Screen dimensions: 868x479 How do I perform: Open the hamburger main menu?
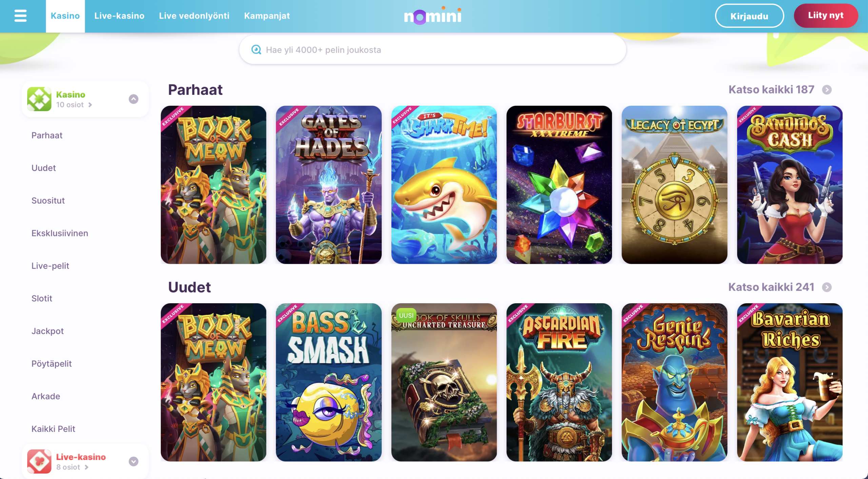(20, 16)
